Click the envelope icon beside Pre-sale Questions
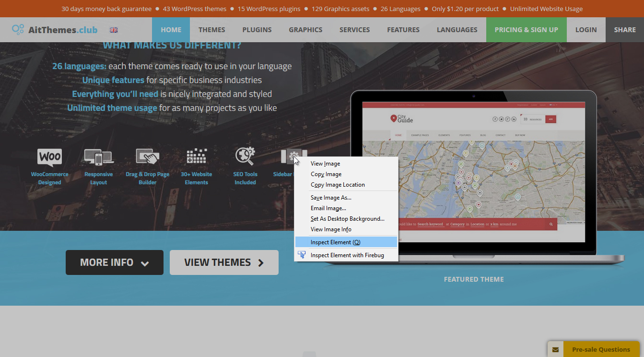Viewport: 644px width, 357px height. point(556,349)
